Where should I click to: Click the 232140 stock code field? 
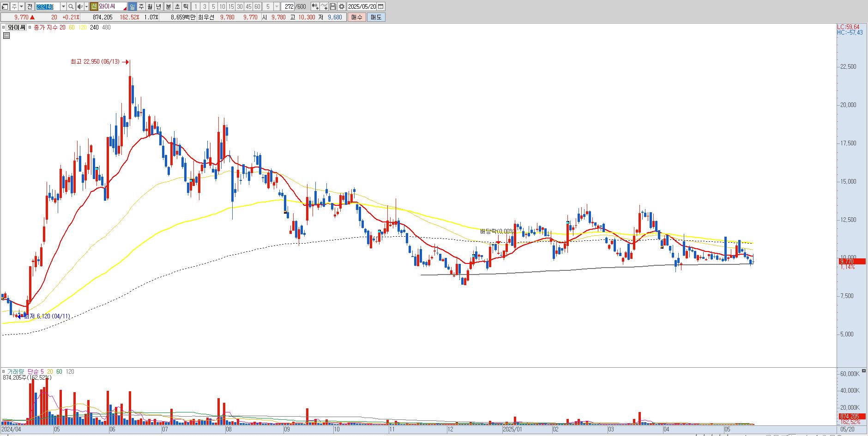pyautogui.click(x=48, y=6)
